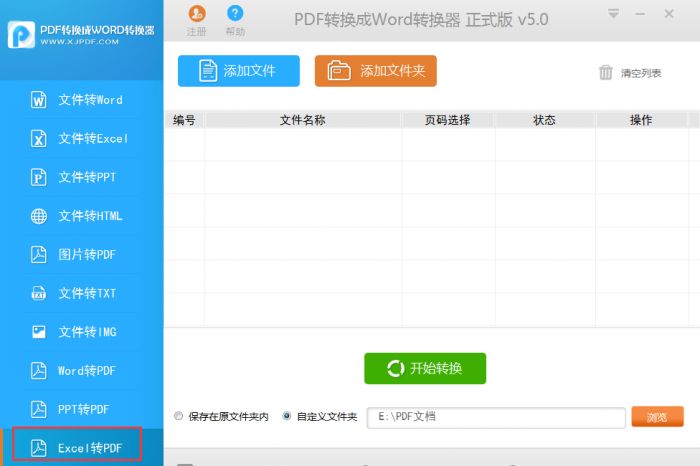Screen dimensions: 700x466
Task: Select the 保存在原文件夹内 radio button
Action: pyautogui.click(x=179, y=416)
